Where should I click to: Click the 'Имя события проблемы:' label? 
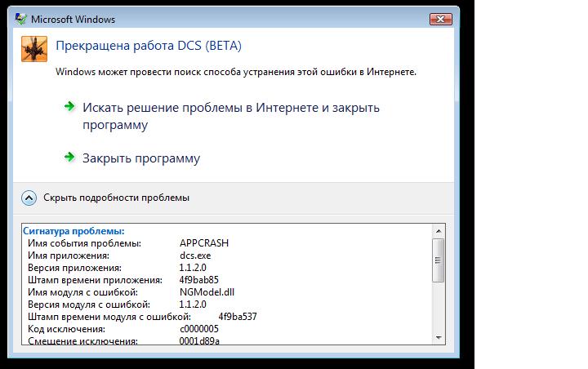[x=84, y=243]
